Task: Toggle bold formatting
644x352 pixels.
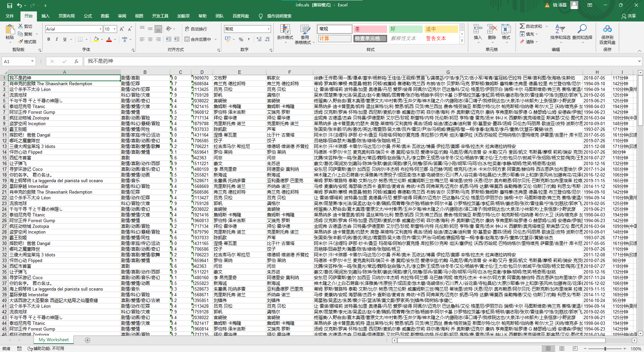Action: coord(49,39)
